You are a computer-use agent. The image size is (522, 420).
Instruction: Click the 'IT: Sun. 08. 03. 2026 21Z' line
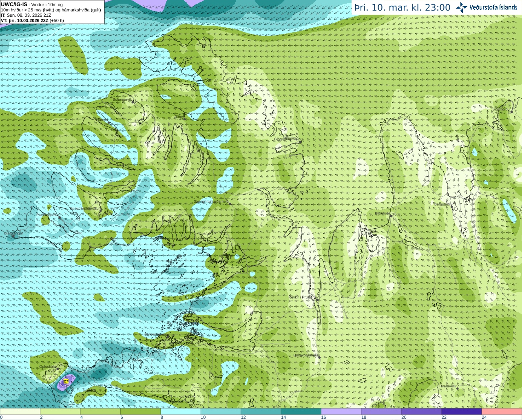(26, 15)
